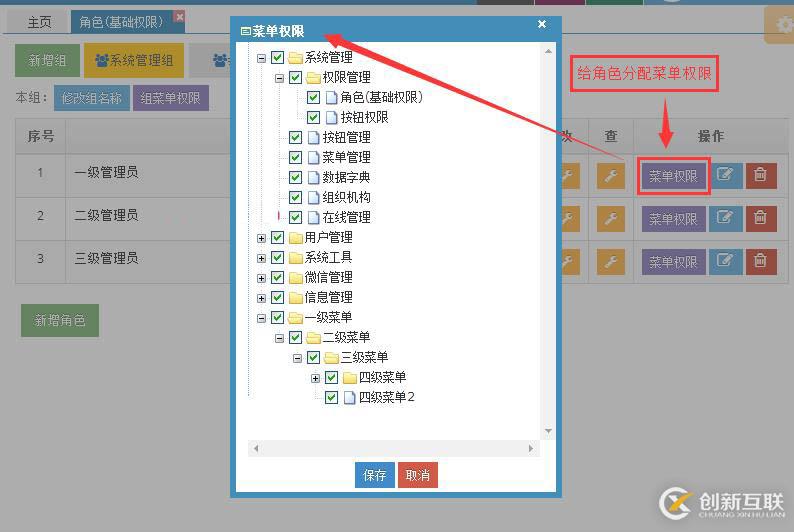Open 菜单权限 for 二级管理员
Viewport: 794px width, 532px height.
[673, 219]
